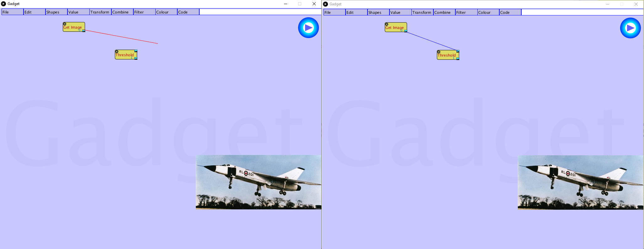Screen dimensions: 644x249
Task: Click the gear icon on right window's Threshold node
Action: click(439, 52)
